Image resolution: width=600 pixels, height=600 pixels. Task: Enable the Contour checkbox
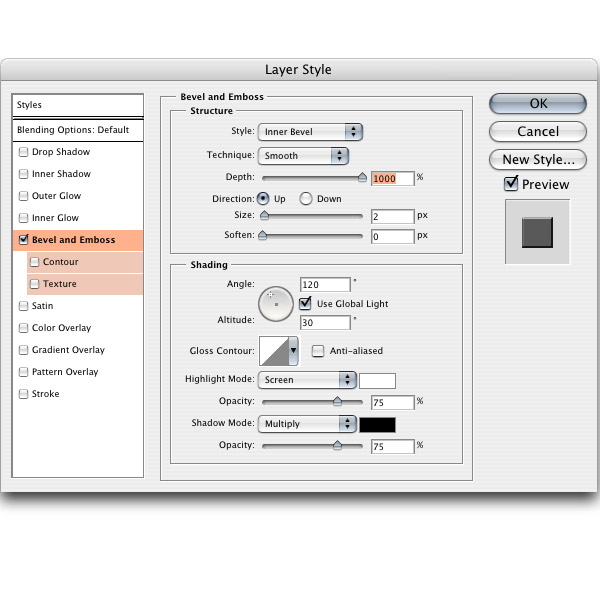point(34,262)
